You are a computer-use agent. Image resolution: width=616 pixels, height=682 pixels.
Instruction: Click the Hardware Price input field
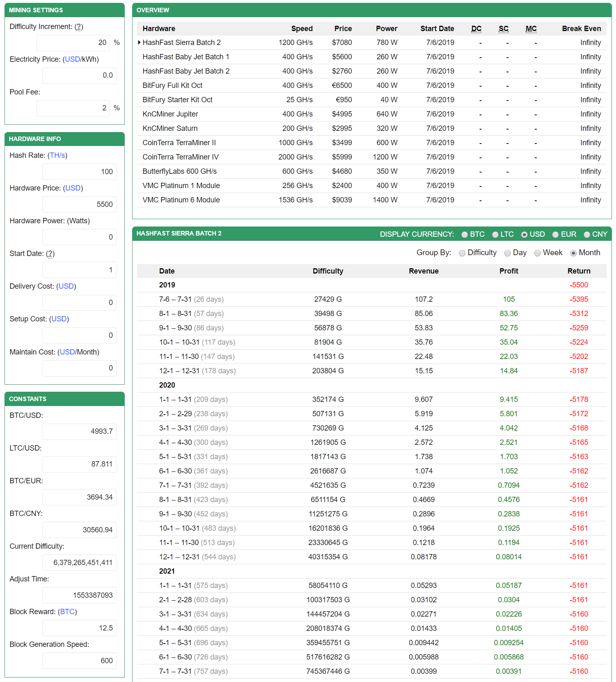[x=79, y=204]
